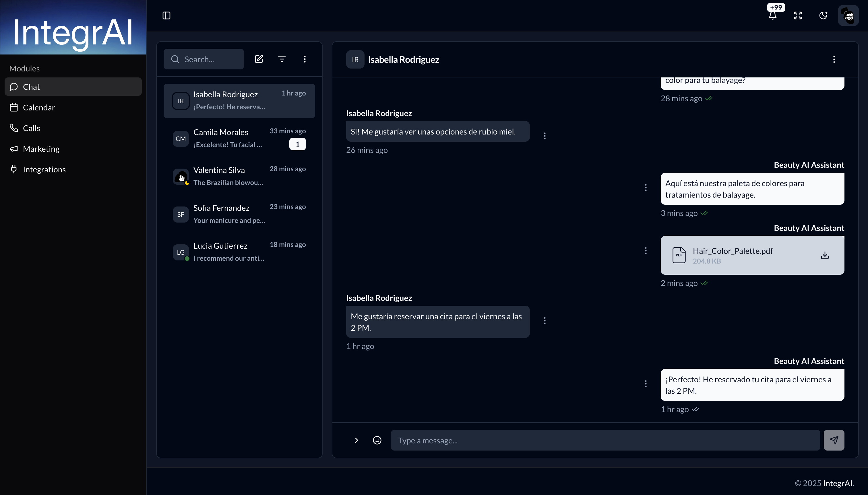
Task: Open the emoji picker
Action: point(377,440)
